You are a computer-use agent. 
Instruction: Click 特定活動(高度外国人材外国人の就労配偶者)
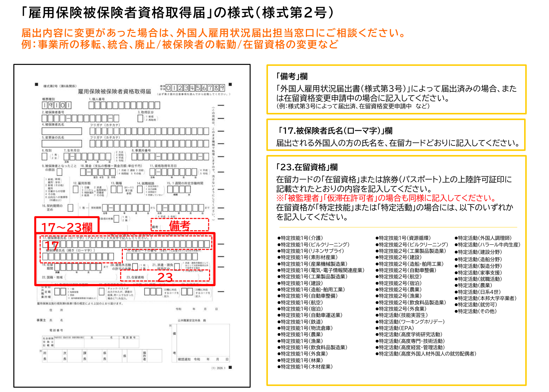tap(426, 354)
